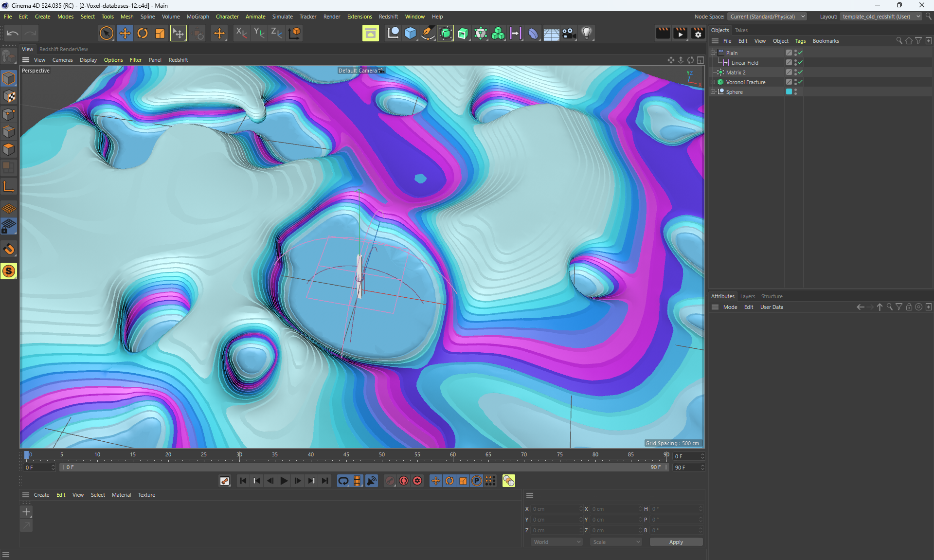The image size is (934, 560).
Task: Click the Light bulb icon
Action: click(587, 33)
